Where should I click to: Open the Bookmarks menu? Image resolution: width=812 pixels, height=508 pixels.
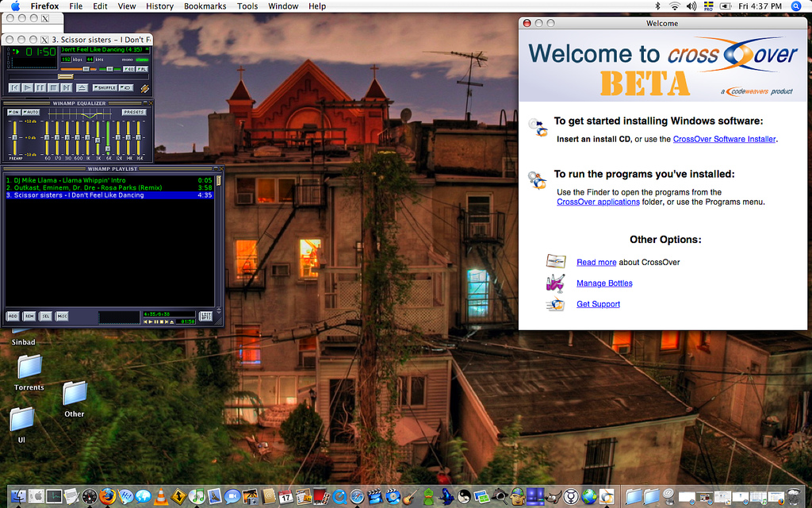pos(205,6)
